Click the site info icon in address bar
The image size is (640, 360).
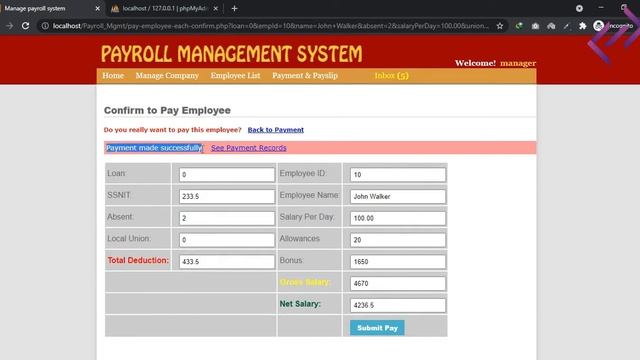click(x=45, y=26)
